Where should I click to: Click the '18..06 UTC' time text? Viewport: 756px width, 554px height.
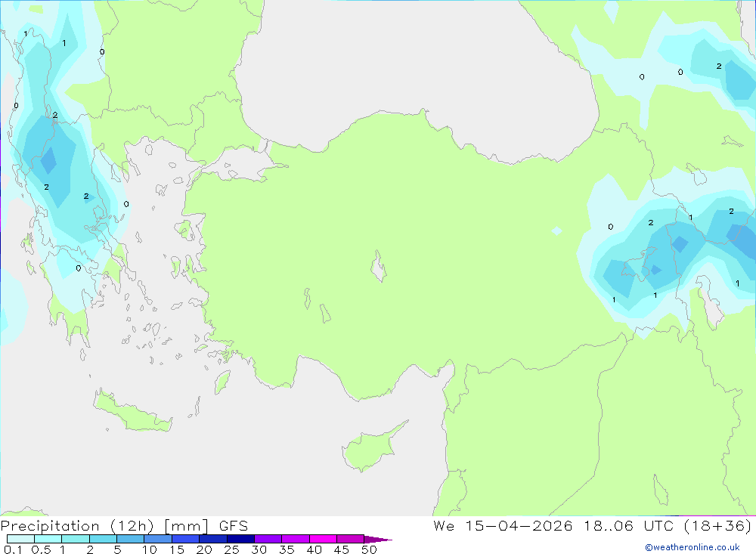point(628,525)
